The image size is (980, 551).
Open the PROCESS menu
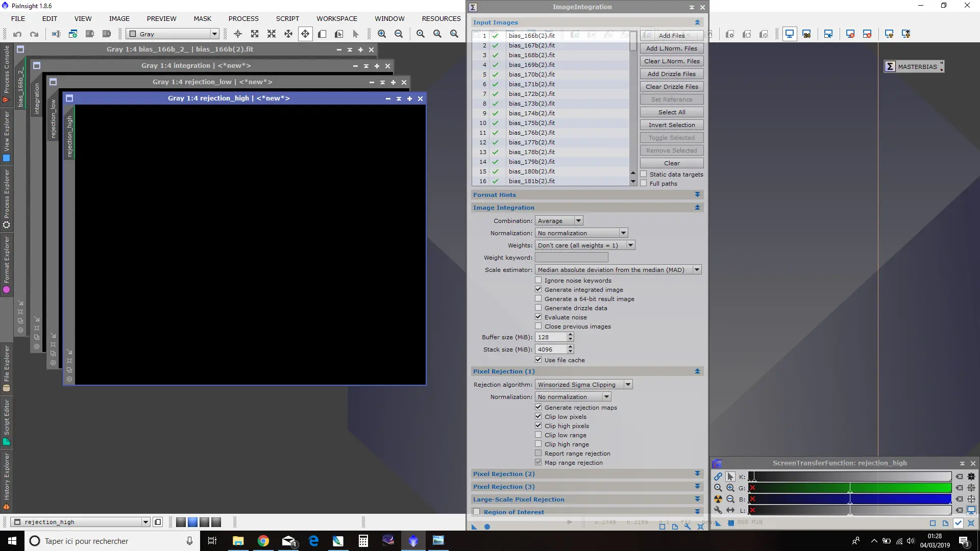[243, 18]
